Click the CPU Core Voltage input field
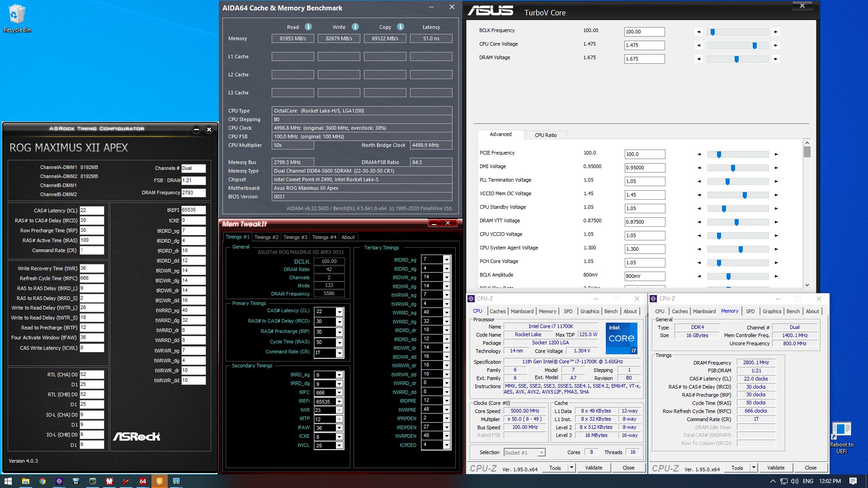This screenshot has width=868, height=488. pyautogui.click(x=644, y=45)
